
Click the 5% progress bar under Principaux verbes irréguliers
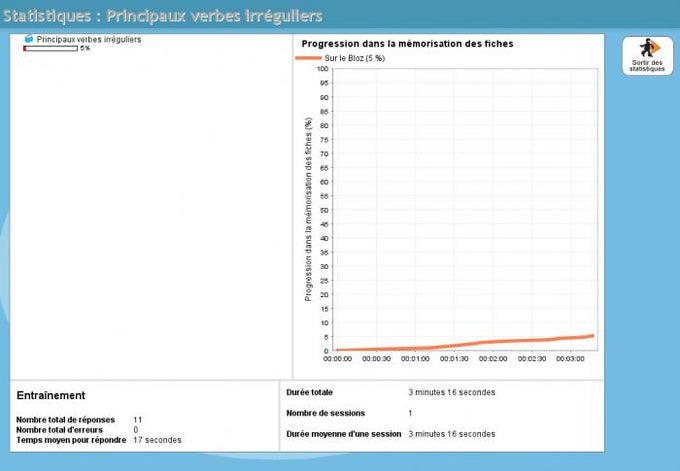click(50, 48)
